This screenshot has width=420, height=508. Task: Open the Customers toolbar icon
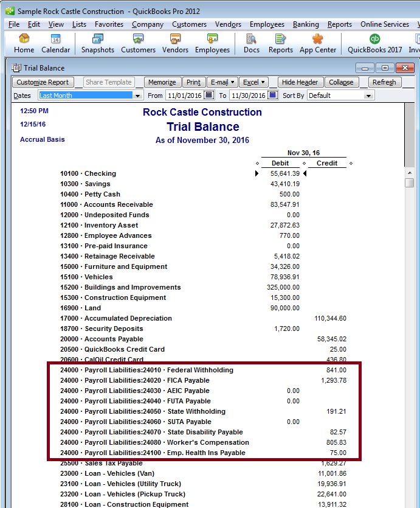[x=138, y=43]
